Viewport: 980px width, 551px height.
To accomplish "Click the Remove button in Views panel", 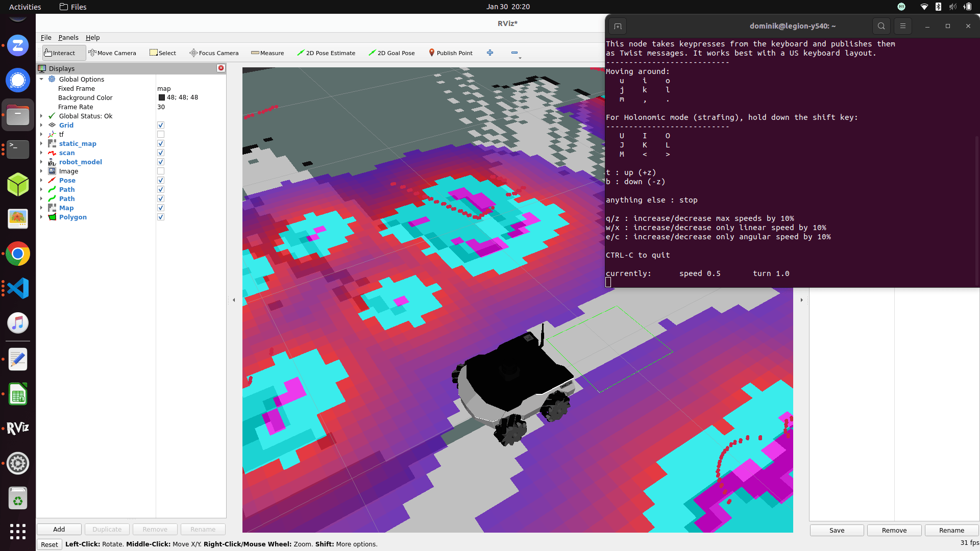I will [x=894, y=531].
